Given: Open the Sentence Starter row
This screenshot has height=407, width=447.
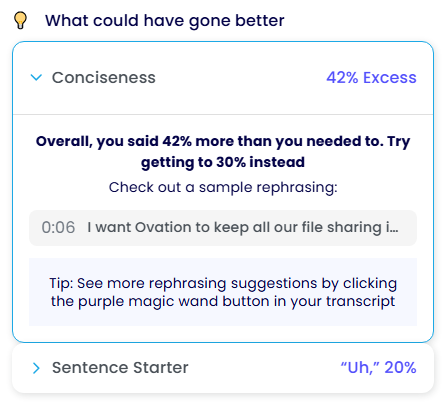Looking at the screenshot, I should pos(223,368).
